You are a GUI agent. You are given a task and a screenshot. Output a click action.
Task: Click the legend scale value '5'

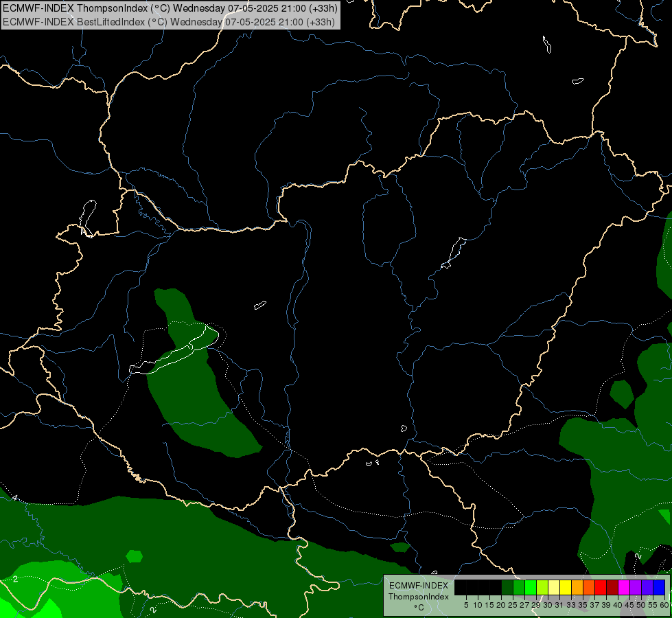pyautogui.click(x=466, y=605)
